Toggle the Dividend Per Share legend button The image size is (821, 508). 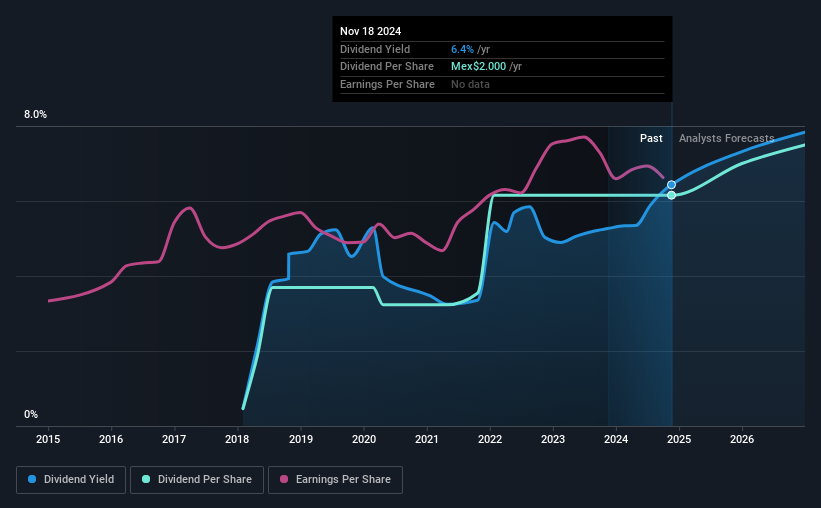tap(197, 480)
